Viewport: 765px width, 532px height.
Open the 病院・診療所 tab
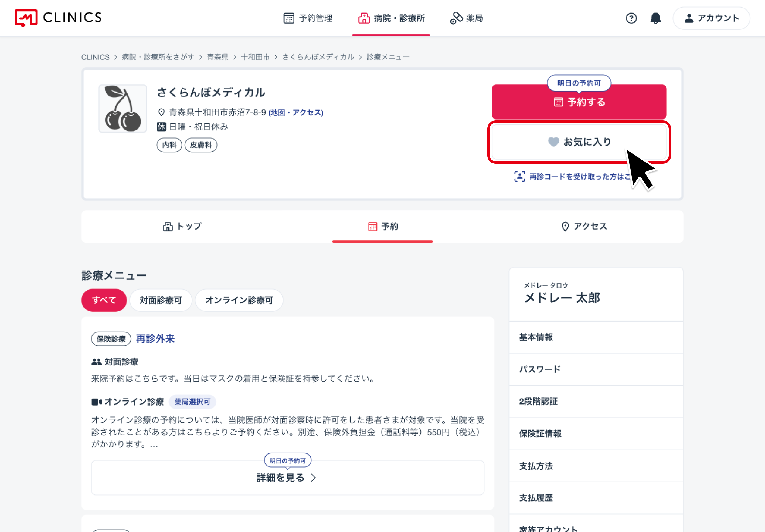[x=391, y=18]
